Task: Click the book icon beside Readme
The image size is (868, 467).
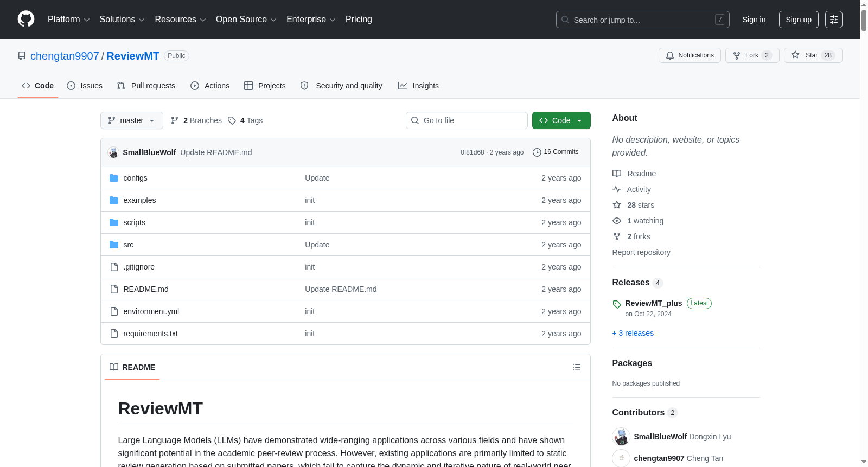Action: click(617, 174)
